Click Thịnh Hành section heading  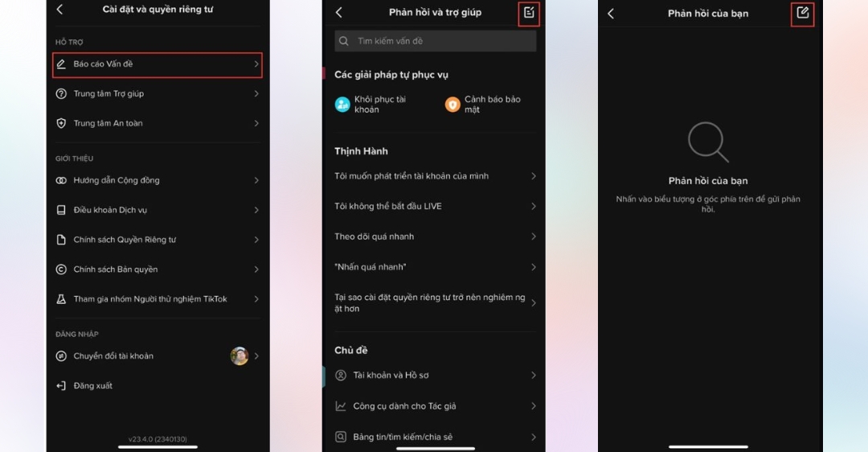click(x=361, y=151)
